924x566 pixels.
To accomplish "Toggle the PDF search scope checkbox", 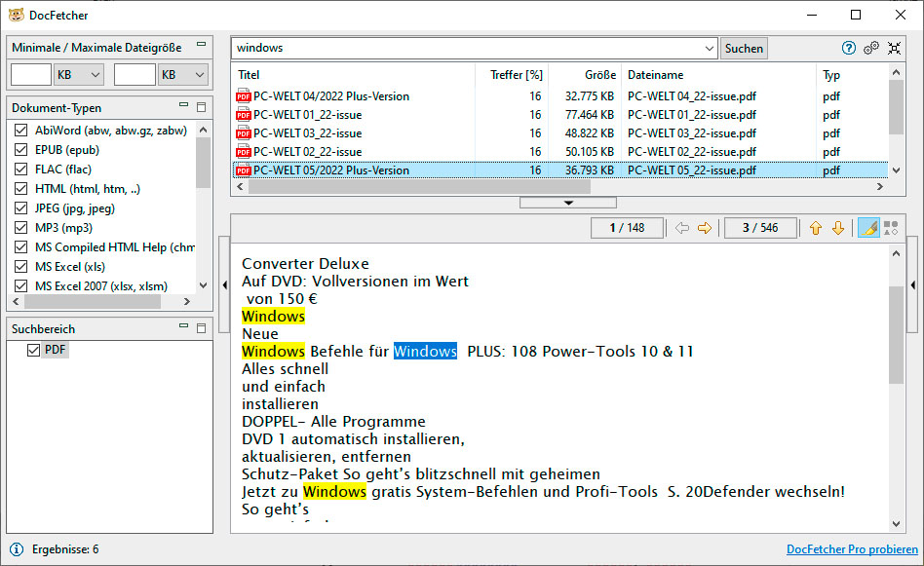I will tap(33, 350).
